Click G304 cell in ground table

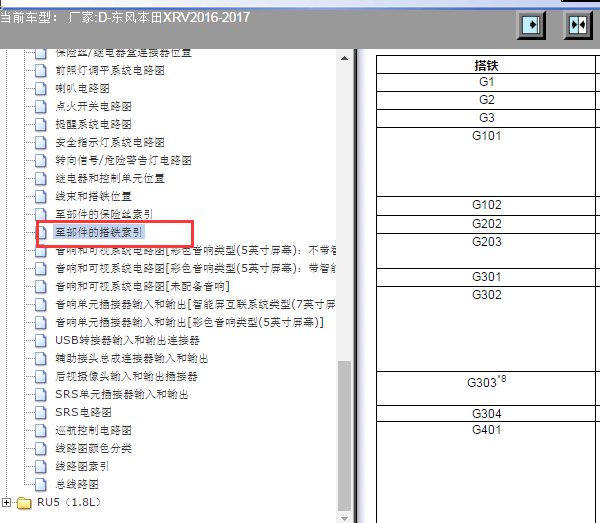[486, 414]
